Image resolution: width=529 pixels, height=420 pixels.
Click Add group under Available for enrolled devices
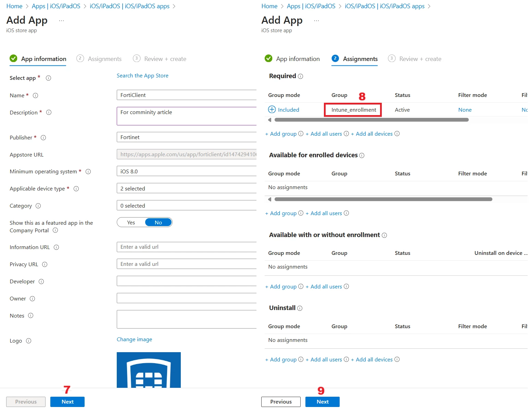[281, 213]
